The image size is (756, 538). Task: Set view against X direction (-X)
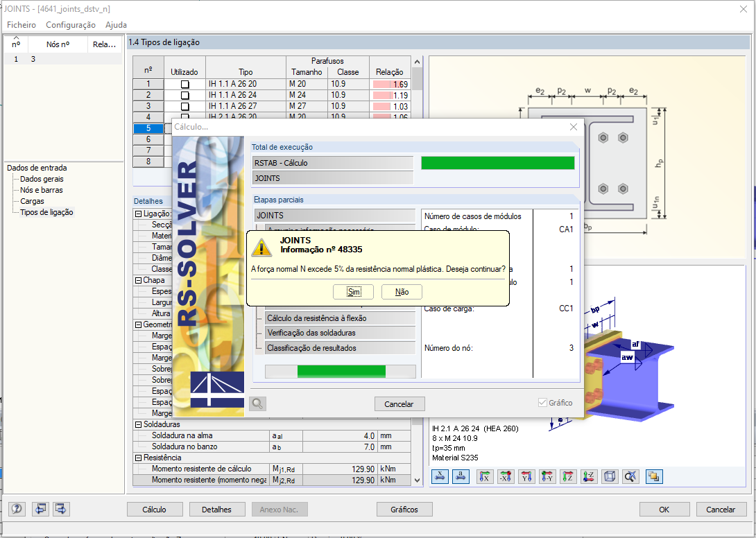(x=506, y=477)
